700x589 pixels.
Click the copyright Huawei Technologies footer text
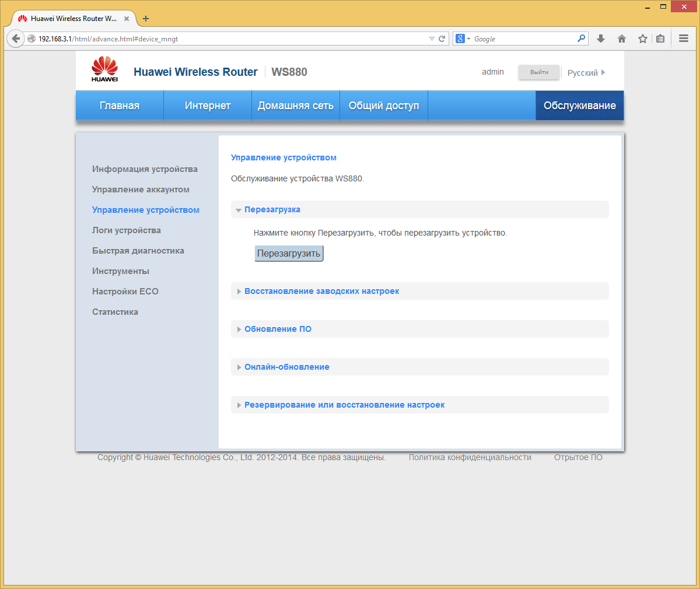(x=242, y=458)
